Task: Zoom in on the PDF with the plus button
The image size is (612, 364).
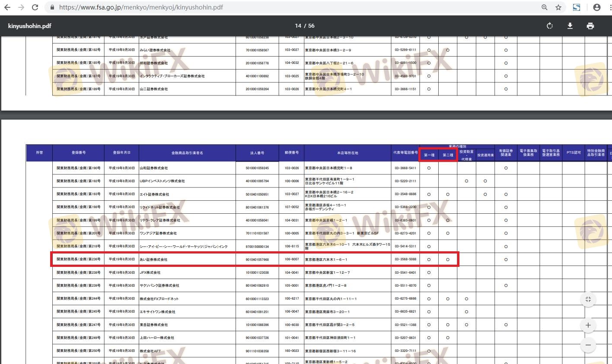Action: point(588,325)
